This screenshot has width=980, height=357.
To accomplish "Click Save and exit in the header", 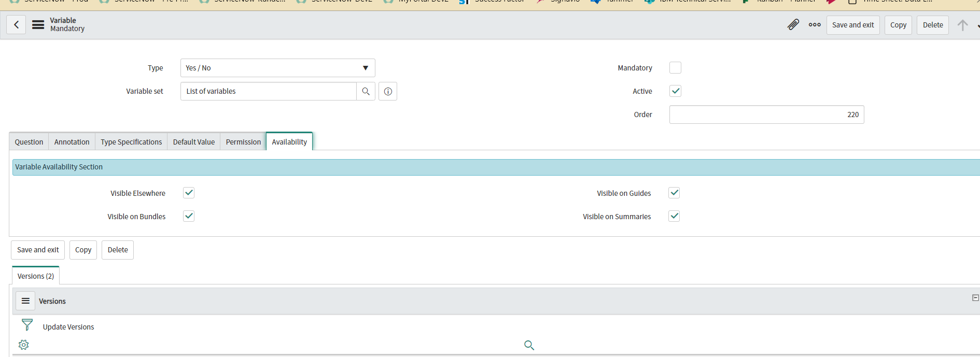I will [x=853, y=25].
